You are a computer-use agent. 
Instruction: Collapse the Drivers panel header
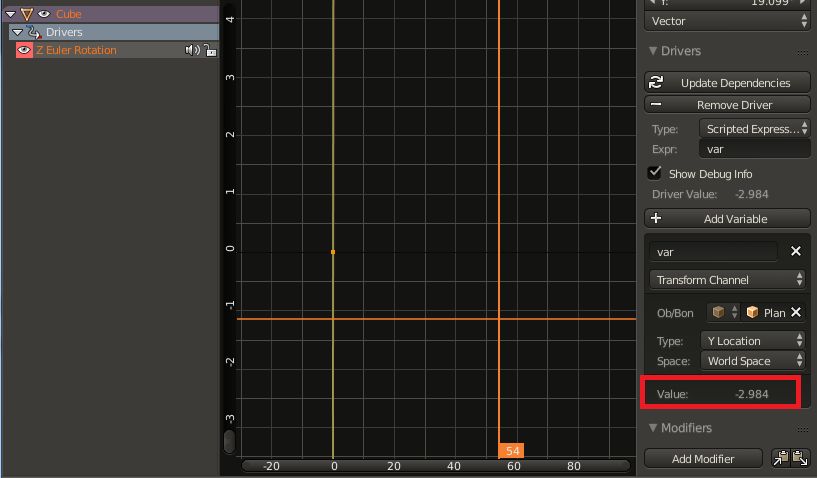tap(675, 51)
